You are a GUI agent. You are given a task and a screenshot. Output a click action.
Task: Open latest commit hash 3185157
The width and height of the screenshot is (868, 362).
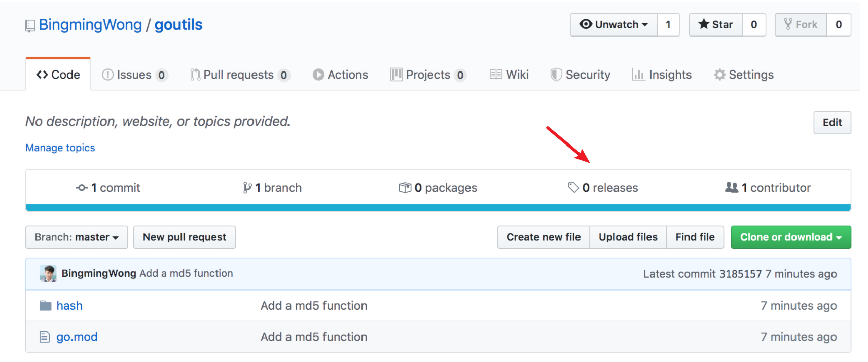click(x=740, y=274)
